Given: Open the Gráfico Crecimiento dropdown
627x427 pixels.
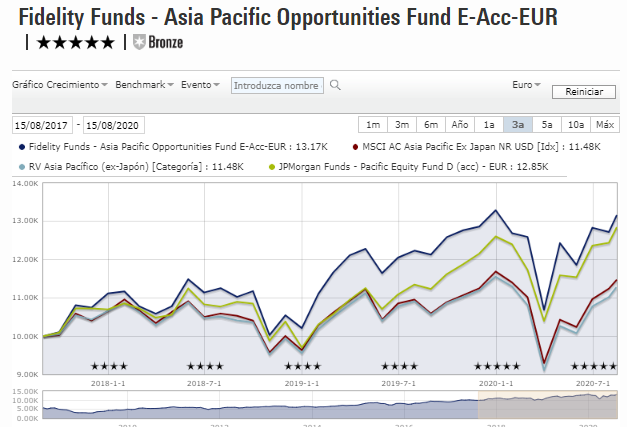Looking at the screenshot, I should [x=59, y=85].
